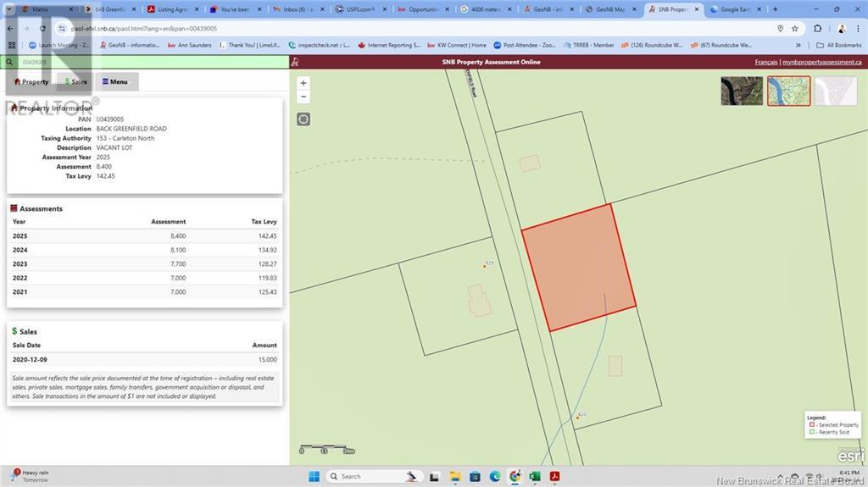Bookmark this page with the star icon
This screenshot has height=487, width=868.
794,28
